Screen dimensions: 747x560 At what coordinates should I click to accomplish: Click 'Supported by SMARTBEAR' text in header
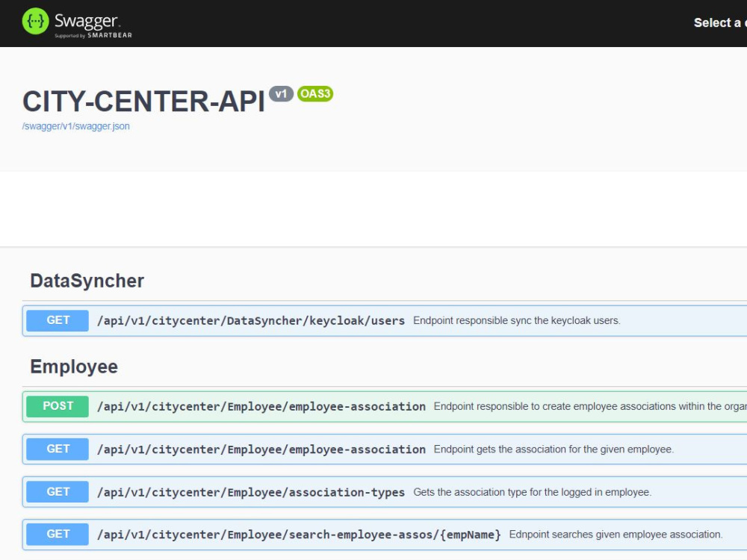click(93, 35)
